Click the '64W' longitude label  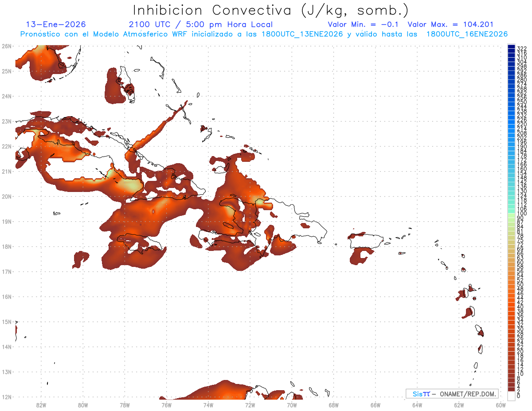[417, 405]
